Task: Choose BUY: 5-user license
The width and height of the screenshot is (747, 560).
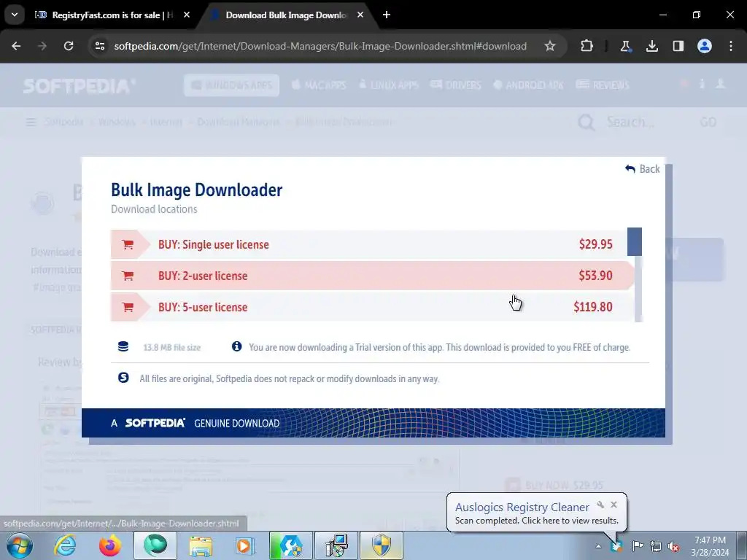Action: [373, 307]
